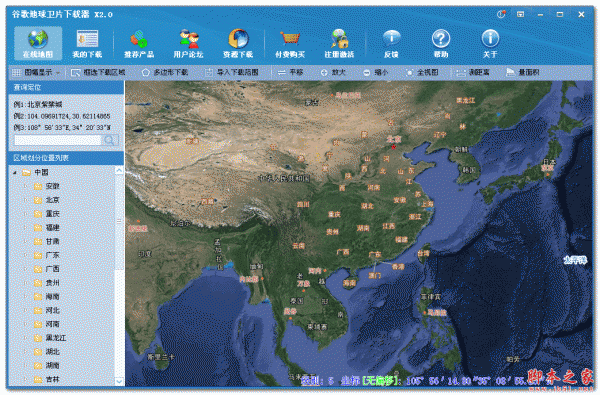Screen dimensions: 600x395
Task: Expand the 广东 tree node
Action: (25, 255)
